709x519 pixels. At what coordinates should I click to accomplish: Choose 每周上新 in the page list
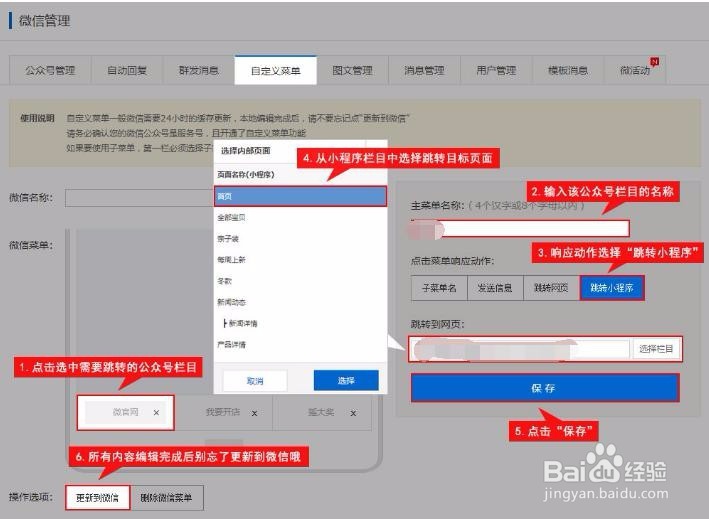(x=300, y=260)
